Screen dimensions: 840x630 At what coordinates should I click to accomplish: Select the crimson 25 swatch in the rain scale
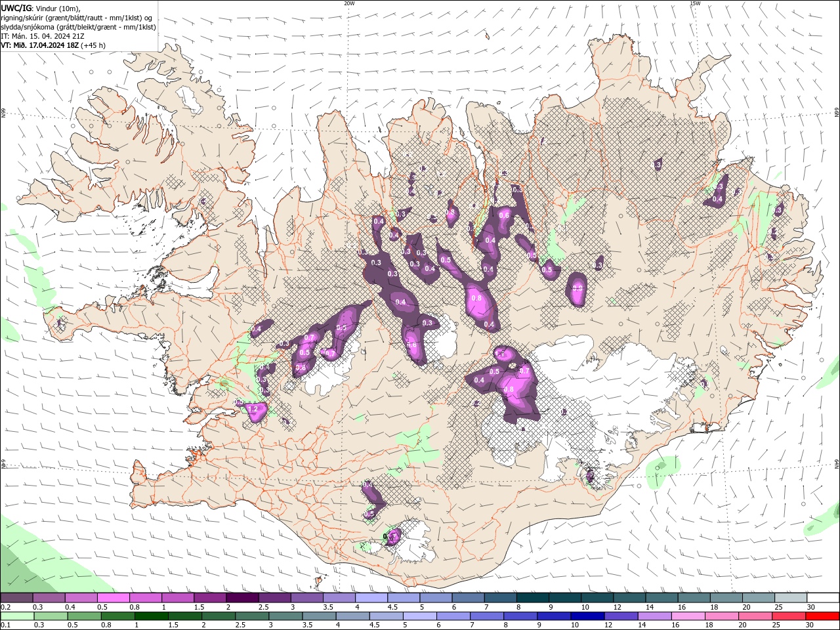(789, 616)
